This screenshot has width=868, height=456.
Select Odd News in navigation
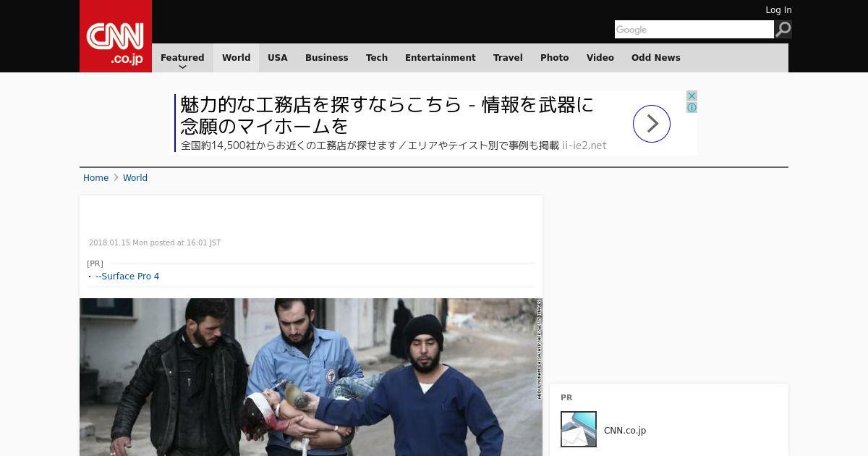656,58
